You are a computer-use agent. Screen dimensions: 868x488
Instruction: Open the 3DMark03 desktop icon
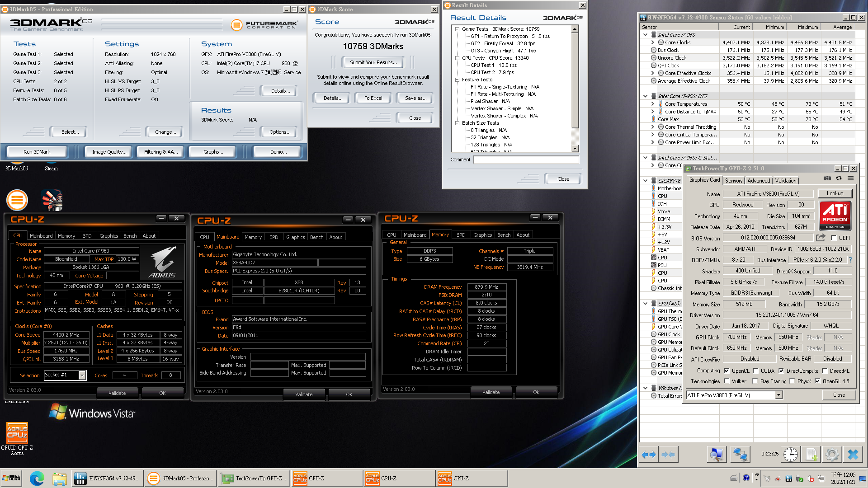17,166
